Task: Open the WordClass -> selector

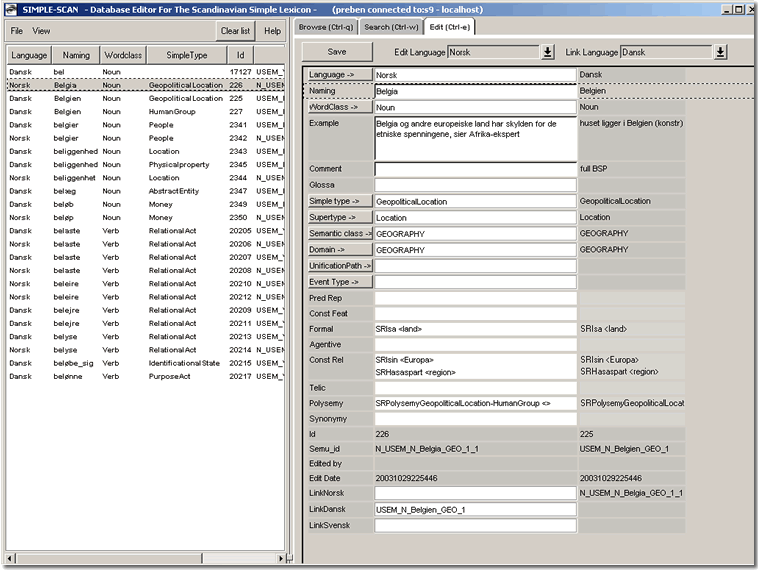Action: (x=339, y=106)
